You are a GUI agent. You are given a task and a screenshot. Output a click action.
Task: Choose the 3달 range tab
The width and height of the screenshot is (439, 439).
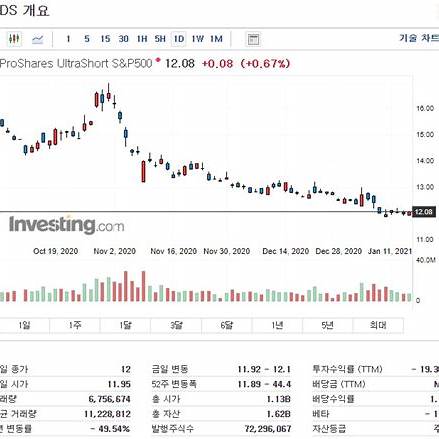point(176,325)
